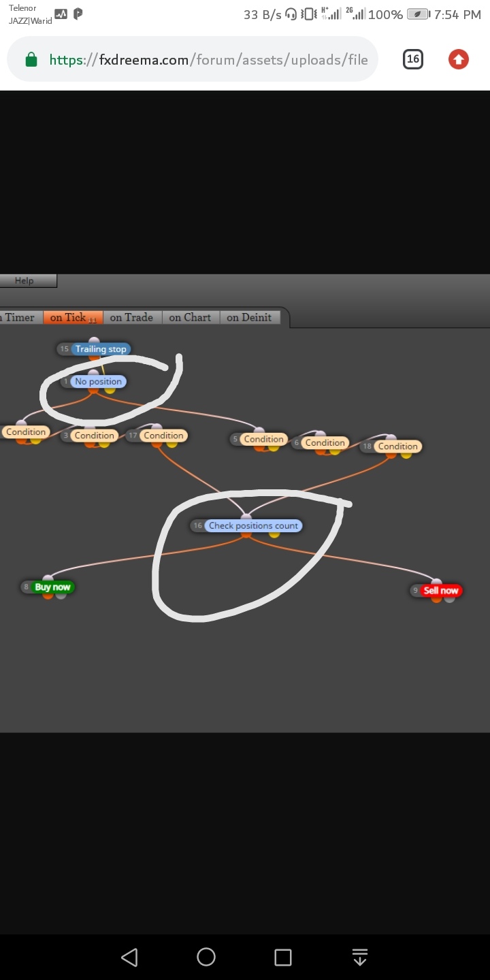This screenshot has width=490, height=980.
Task: Click the yellow output dot under Condition 18
Action: [406, 454]
